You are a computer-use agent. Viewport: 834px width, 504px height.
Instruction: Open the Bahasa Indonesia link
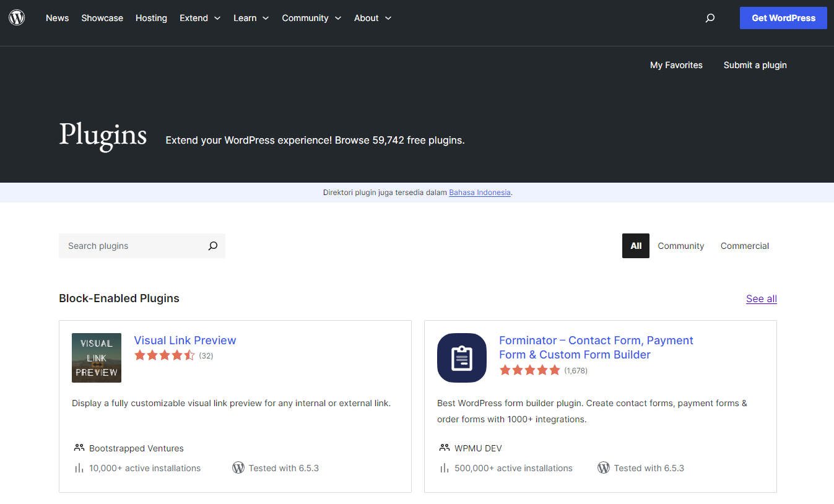480,193
